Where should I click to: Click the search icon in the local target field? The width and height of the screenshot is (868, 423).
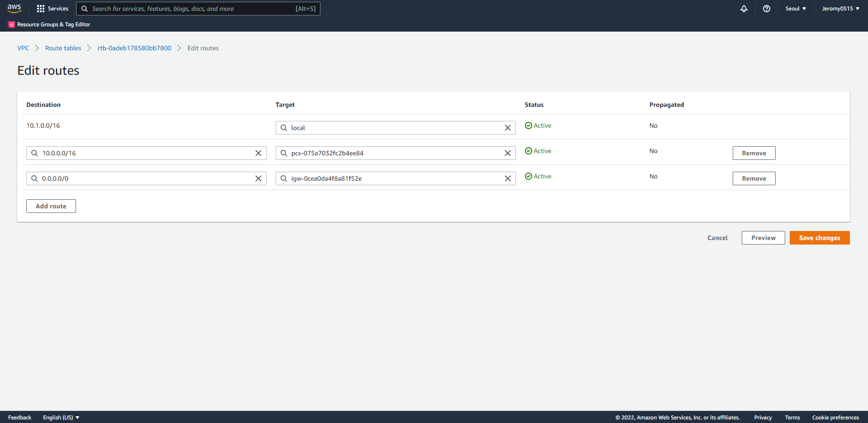click(284, 128)
